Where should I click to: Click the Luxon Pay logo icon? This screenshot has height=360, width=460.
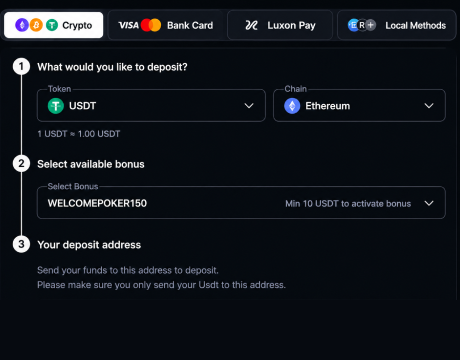coord(251,25)
